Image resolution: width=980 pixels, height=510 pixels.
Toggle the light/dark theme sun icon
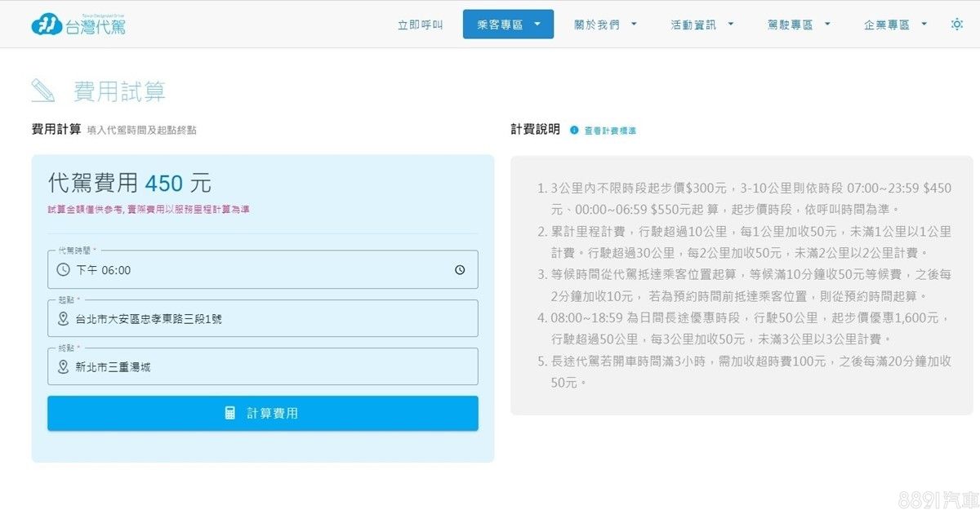click(956, 24)
